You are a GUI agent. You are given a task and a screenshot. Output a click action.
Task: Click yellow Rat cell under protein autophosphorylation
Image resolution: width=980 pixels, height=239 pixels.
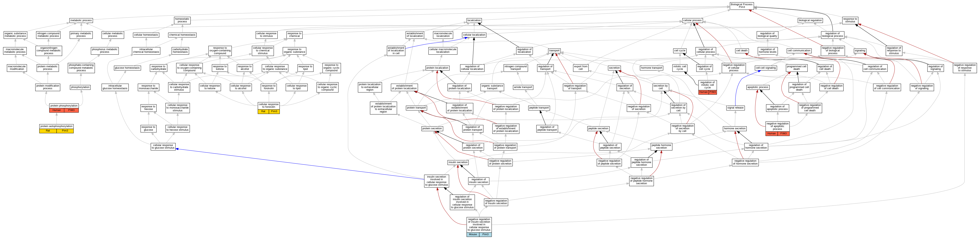pos(48,131)
